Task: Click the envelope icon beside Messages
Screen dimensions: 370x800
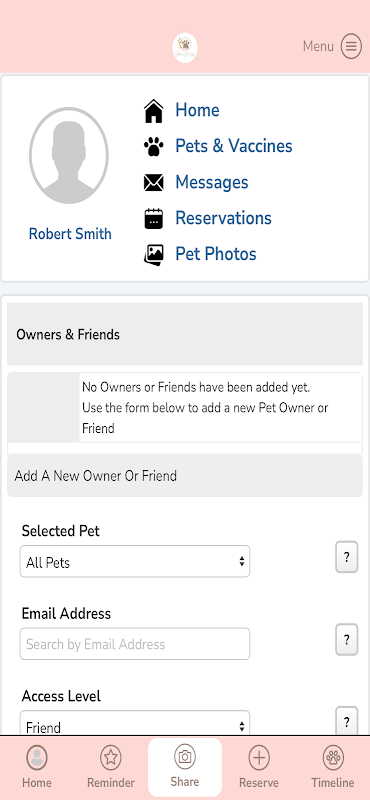Action: [154, 183]
